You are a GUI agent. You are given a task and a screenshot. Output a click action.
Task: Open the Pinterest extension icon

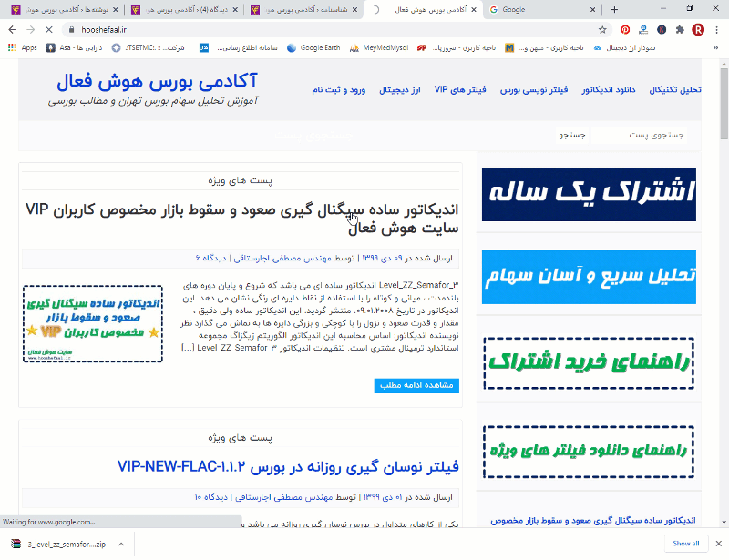(x=625, y=30)
